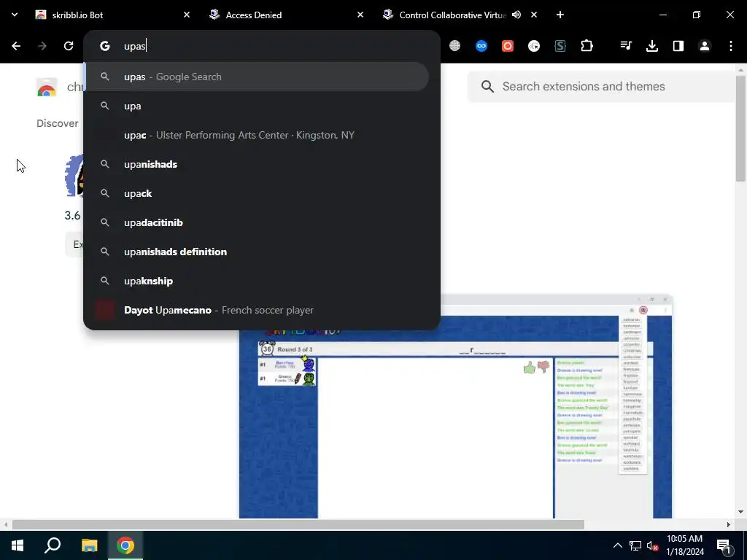The height and width of the screenshot is (560, 747).
Task: Open Windows taskbar search
Action: coord(53,545)
